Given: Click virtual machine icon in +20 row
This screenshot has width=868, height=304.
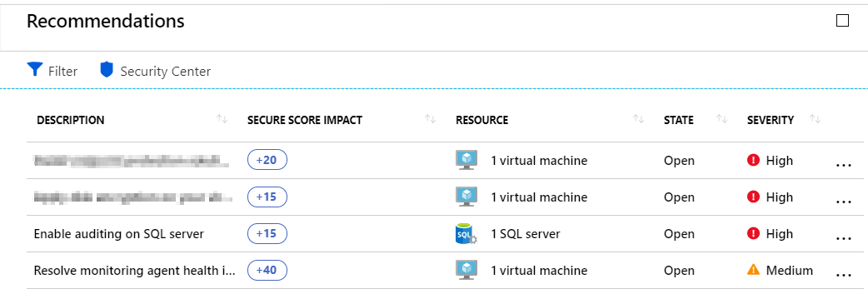Looking at the screenshot, I should click(x=466, y=161).
